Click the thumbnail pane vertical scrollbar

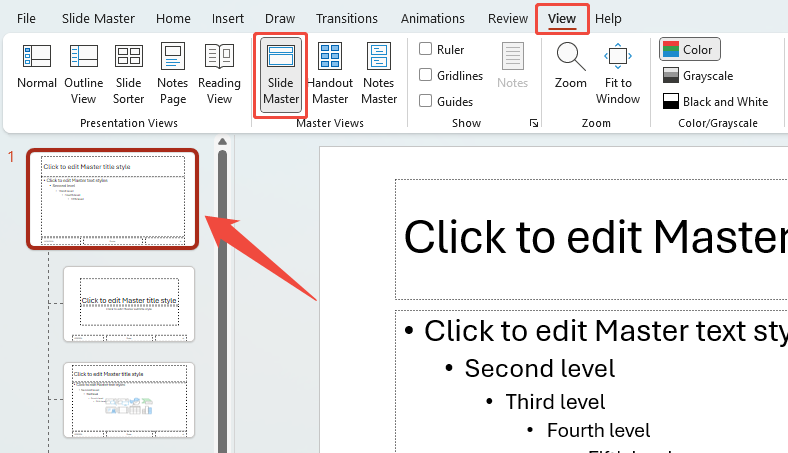[222, 302]
